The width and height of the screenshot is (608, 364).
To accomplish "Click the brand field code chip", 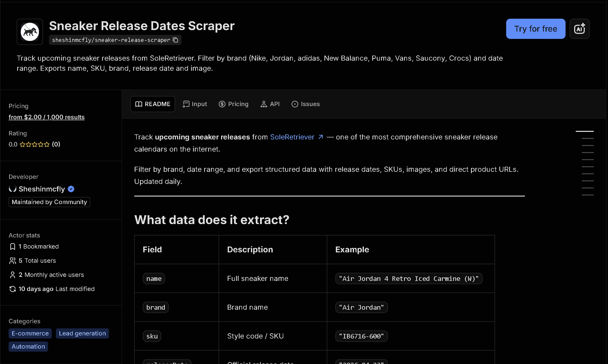I will (156, 307).
